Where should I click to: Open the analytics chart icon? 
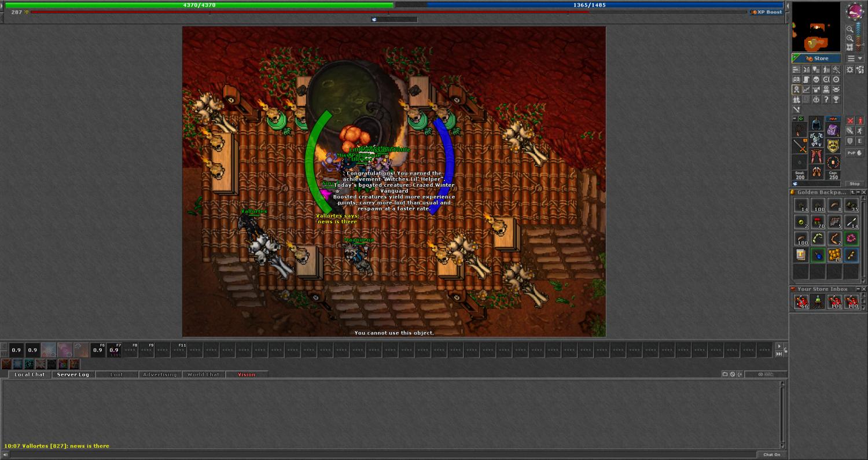(x=806, y=89)
